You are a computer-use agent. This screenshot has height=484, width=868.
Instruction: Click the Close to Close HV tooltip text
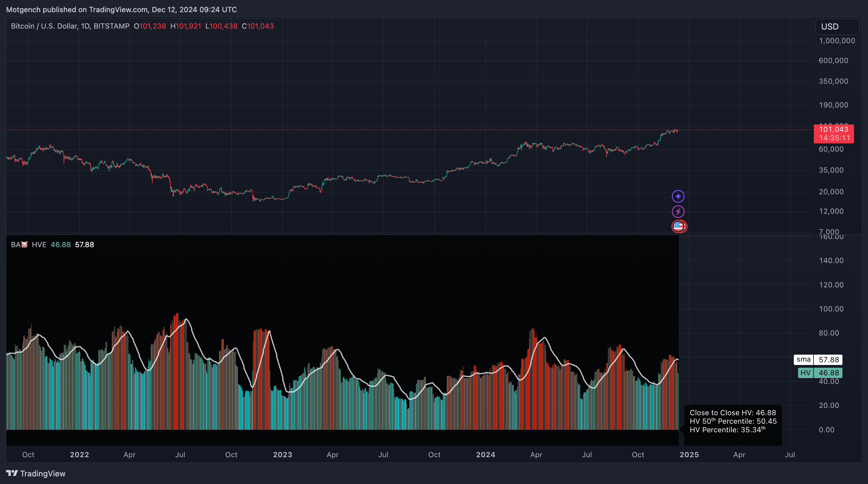coord(733,413)
